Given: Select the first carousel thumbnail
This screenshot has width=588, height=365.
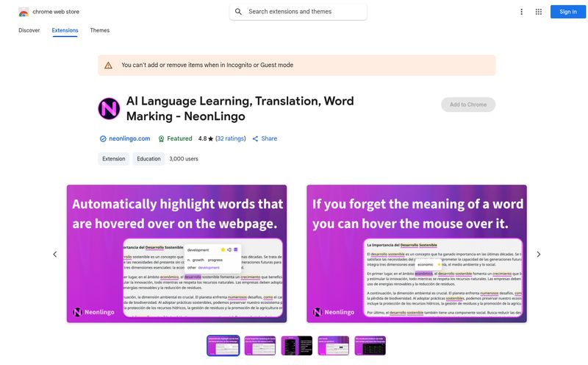Looking at the screenshot, I should [x=223, y=345].
